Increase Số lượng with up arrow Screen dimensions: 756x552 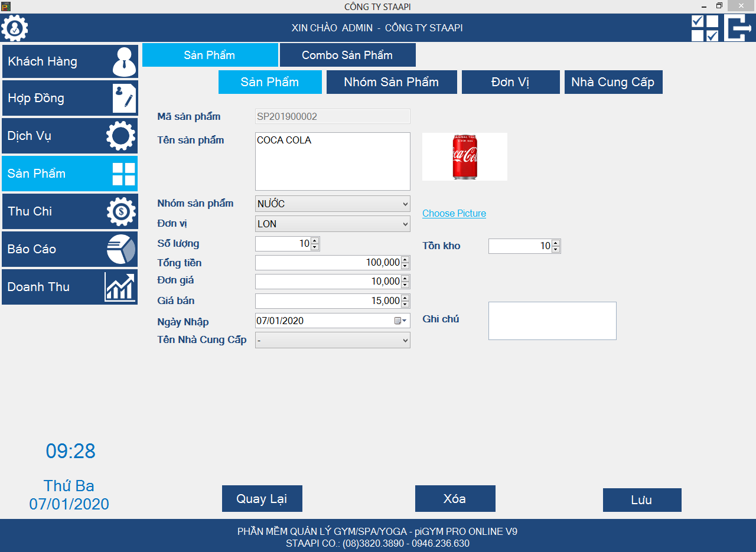[x=315, y=240]
